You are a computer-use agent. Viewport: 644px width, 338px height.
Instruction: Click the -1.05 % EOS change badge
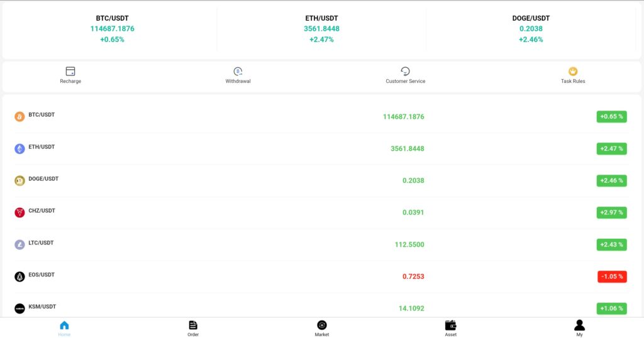coord(612,276)
